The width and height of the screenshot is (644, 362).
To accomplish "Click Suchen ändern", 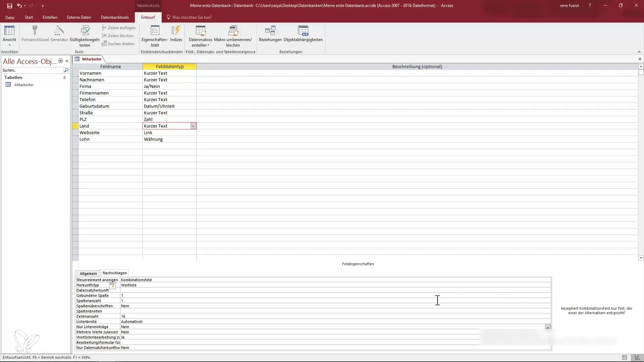I will tap(118, 44).
